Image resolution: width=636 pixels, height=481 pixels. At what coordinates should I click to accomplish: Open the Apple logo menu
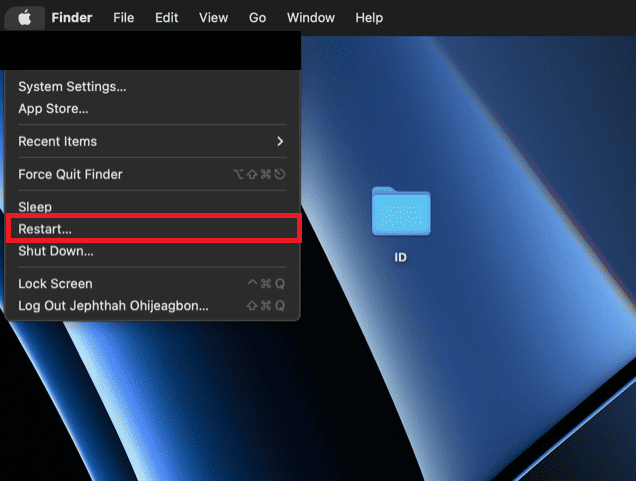click(x=25, y=18)
